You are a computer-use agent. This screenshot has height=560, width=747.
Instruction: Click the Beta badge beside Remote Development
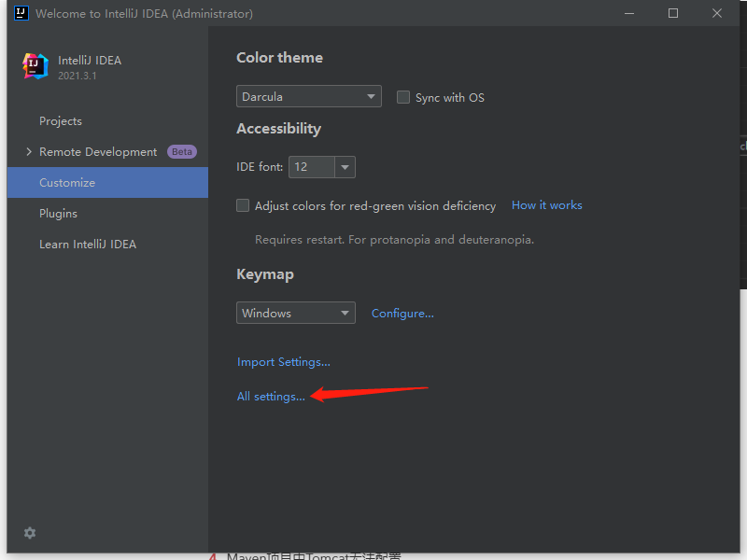point(182,151)
